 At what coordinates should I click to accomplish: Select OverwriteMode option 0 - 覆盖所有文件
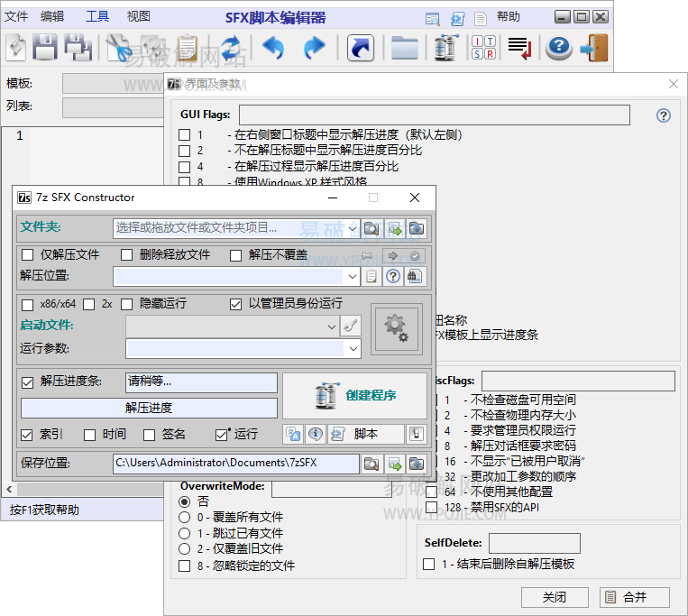point(185,518)
